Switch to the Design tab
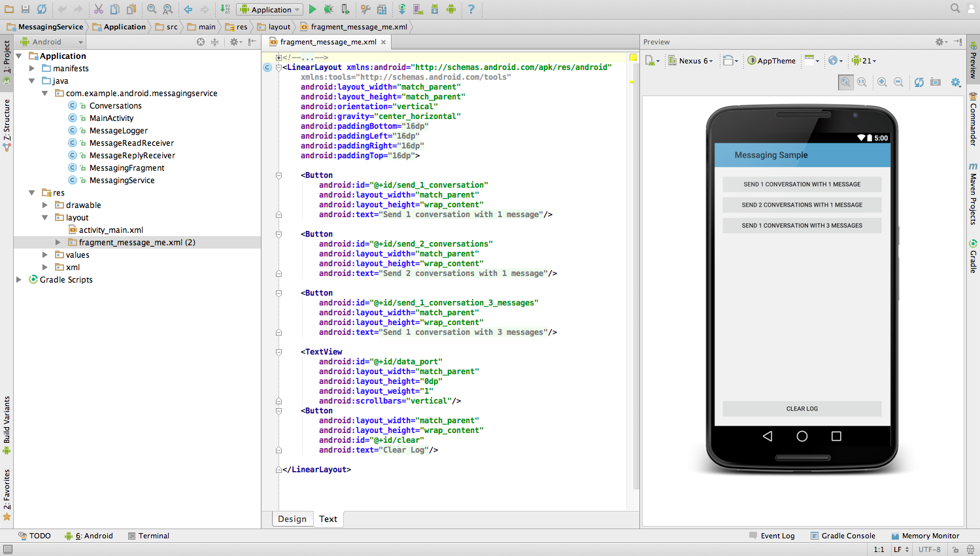The image size is (980, 556). pyautogui.click(x=292, y=519)
